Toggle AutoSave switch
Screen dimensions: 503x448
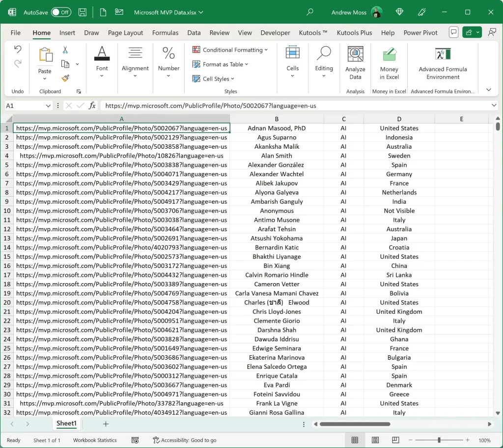61,12
